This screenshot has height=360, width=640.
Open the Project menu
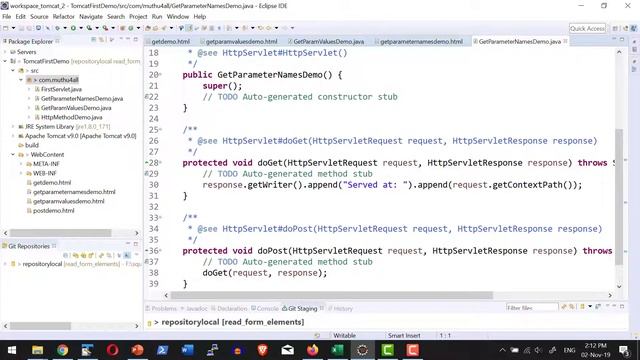pos(138,17)
